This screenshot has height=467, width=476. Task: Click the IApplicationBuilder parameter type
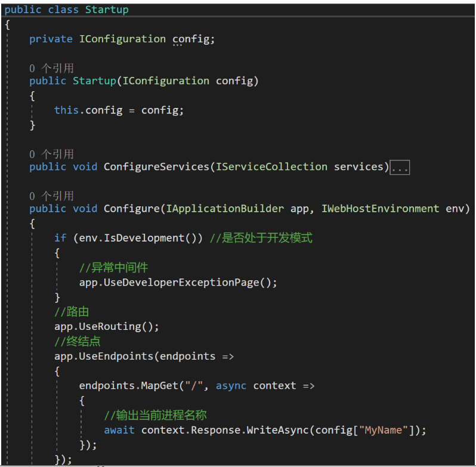[x=225, y=209]
